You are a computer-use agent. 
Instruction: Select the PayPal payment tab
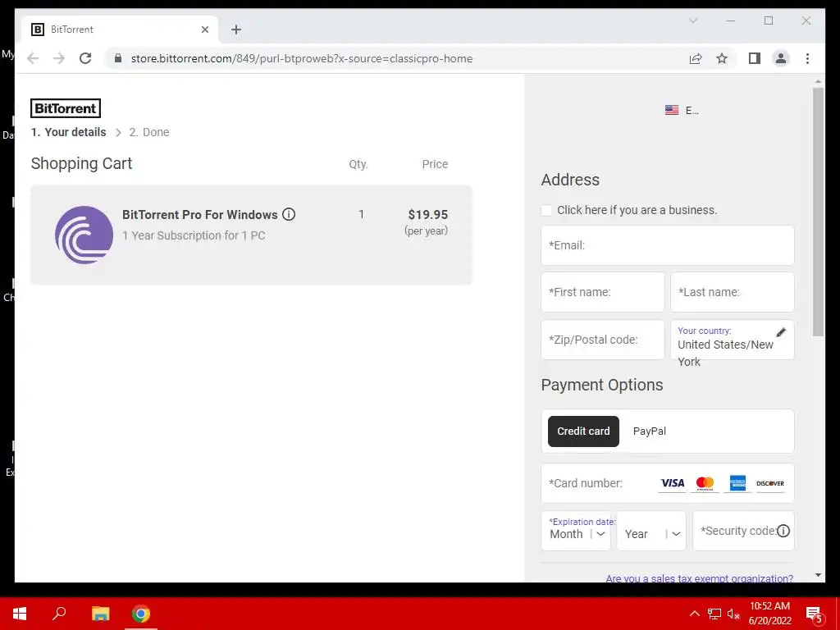pos(650,431)
